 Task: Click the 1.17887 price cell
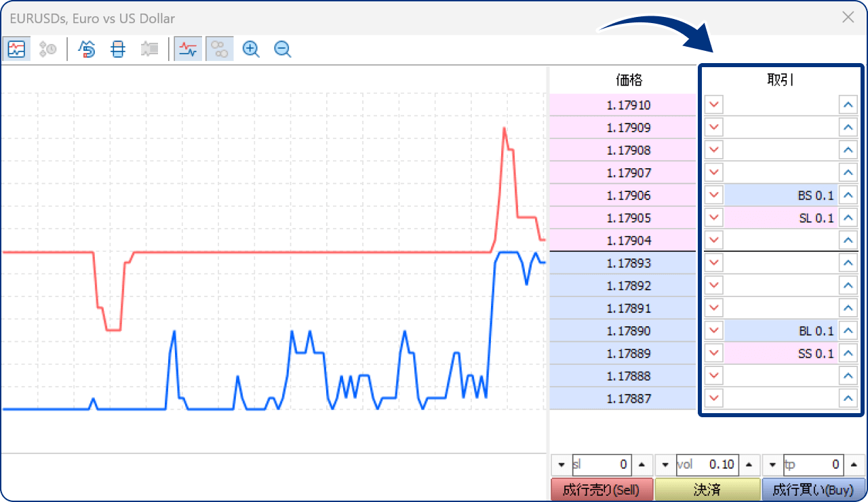click(x=623, y=398)
